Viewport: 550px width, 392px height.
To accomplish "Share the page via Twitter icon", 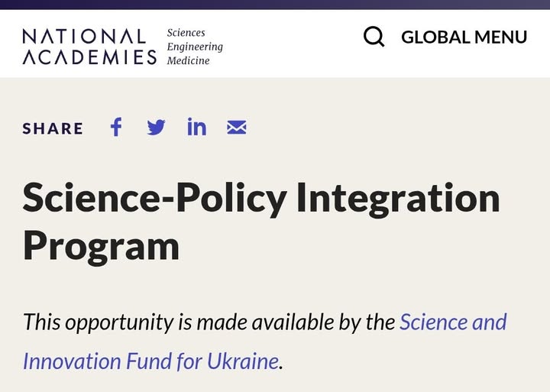I will [156, 128].
